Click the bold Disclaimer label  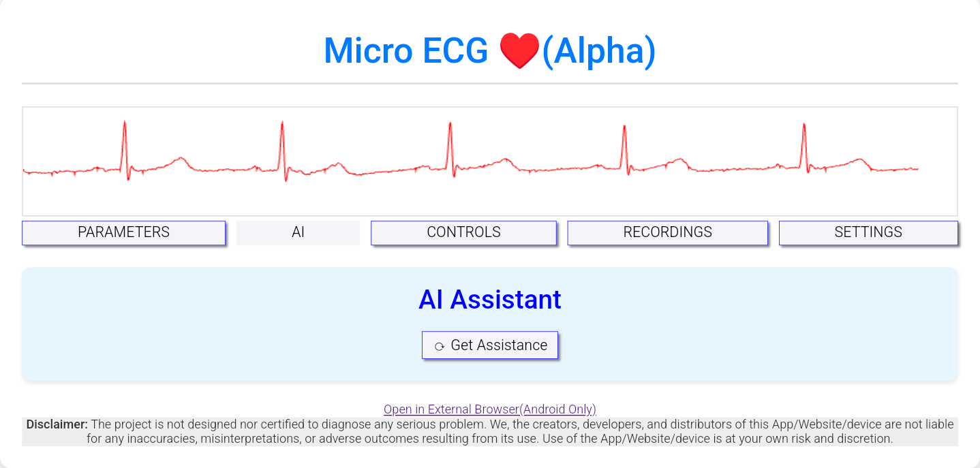coord(57,424)
